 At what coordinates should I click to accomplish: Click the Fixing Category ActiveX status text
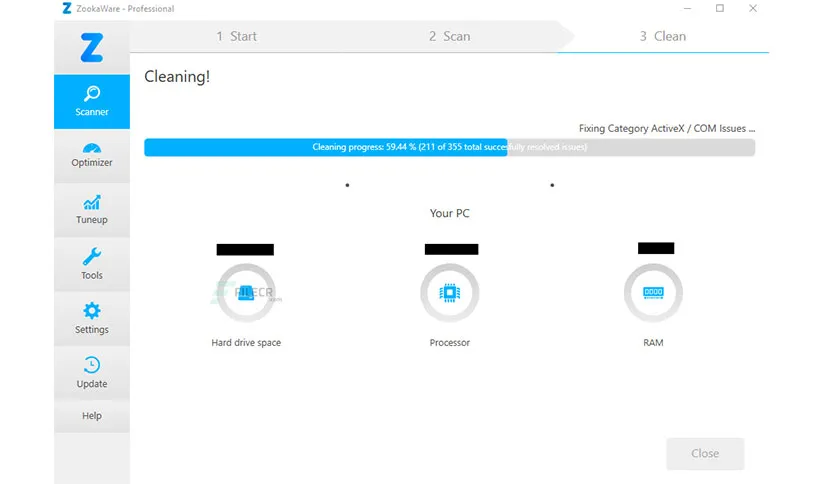pos(666,129)
